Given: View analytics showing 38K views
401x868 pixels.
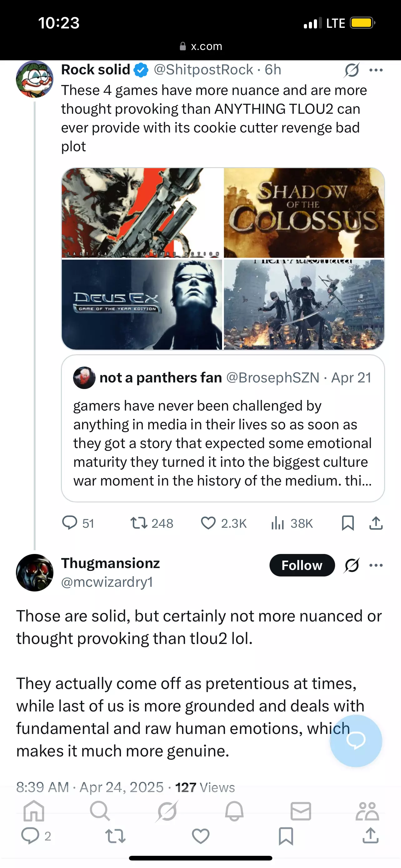Looking at the screenshot, I should pos(292,523).
